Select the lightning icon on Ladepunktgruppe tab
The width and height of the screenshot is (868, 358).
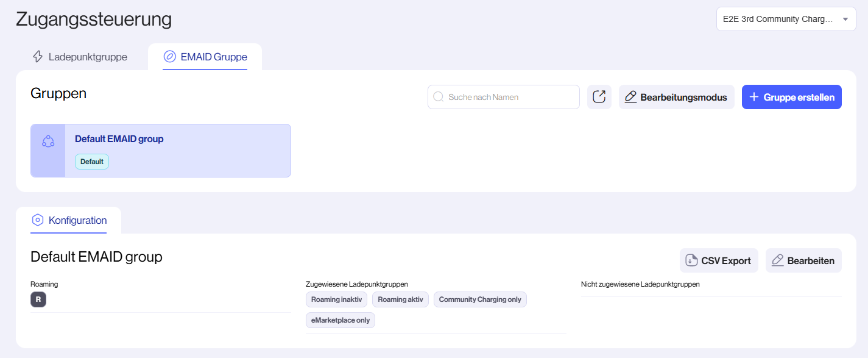click(x=38, y=56)
